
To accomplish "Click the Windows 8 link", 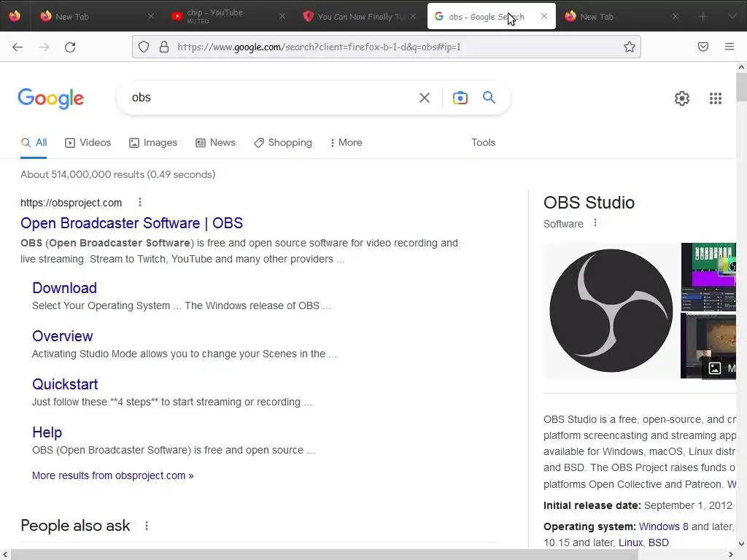I will [x=663, y=526].
